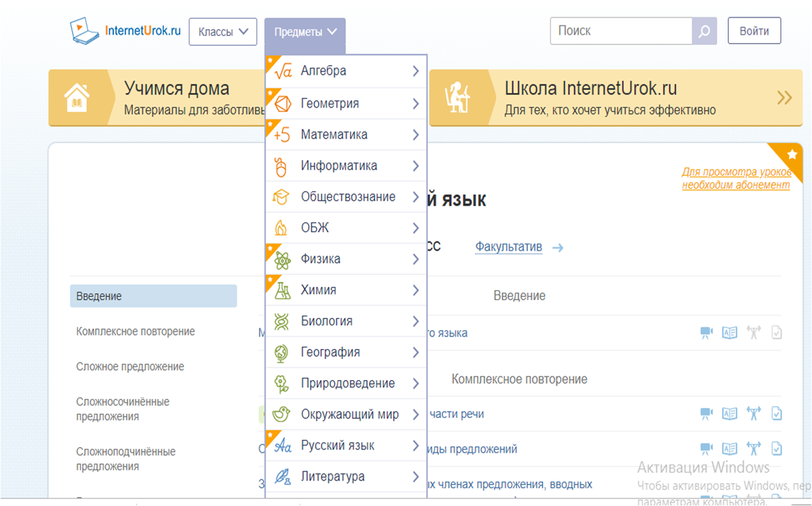812x506 pixels.
Task: Open the Русский язык menu item
Action: (346, 445)
